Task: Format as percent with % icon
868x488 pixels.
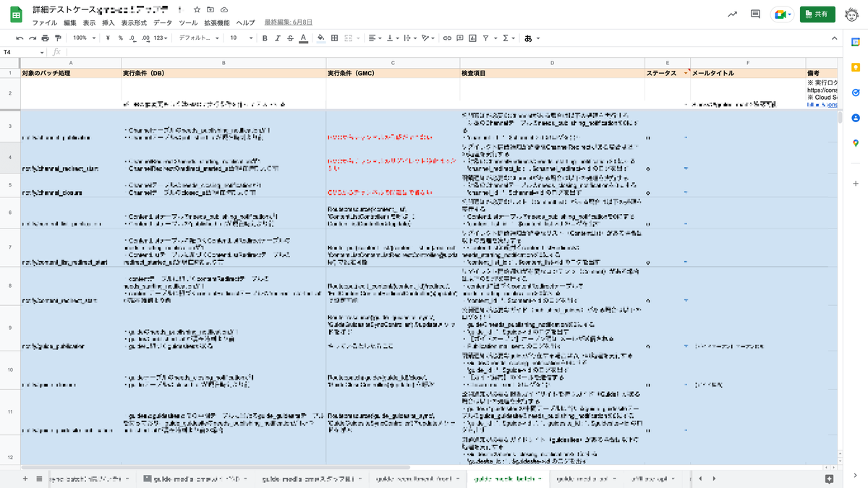Action: tap(120, 38)
